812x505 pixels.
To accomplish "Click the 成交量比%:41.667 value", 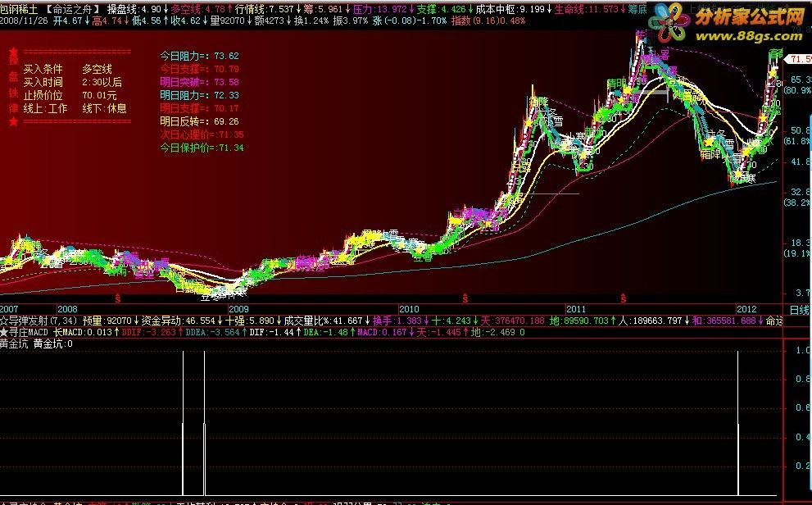I will coord(327,321).
